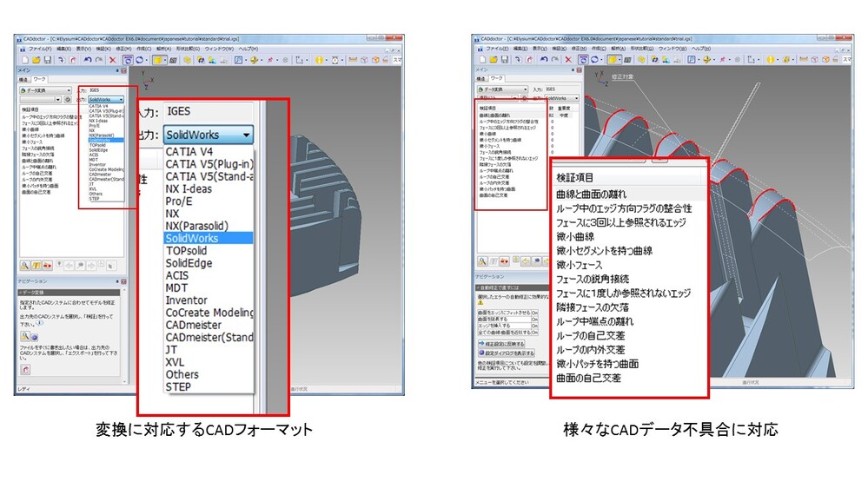The image size is (868, 488).
Task: Click red X delete icon in left window toolbar
Action: [x=112, y=60]
